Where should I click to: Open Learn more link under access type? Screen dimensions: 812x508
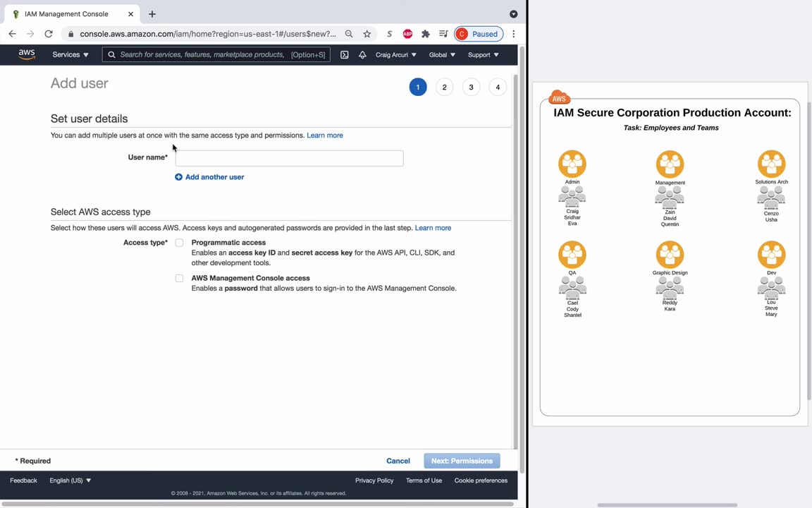[x=433, y=228]
